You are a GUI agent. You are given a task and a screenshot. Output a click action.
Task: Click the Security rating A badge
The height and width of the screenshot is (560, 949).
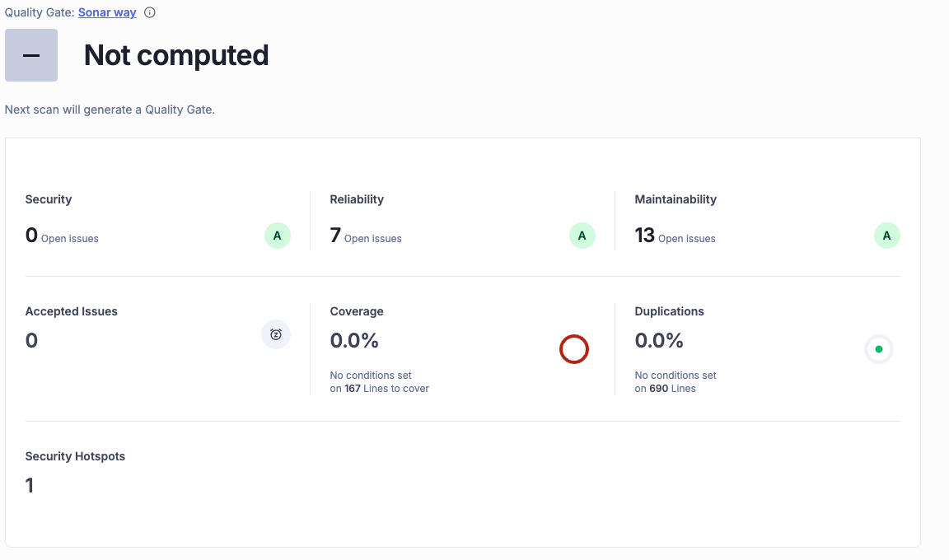click(277, 236)
